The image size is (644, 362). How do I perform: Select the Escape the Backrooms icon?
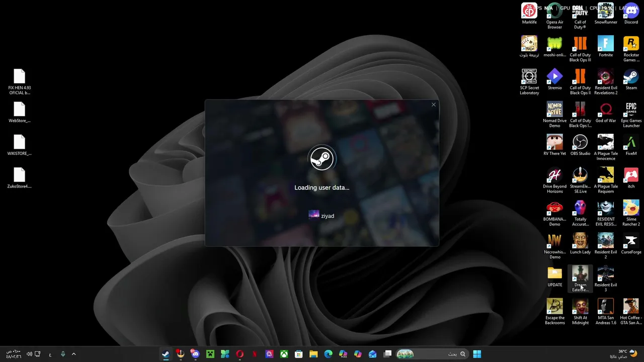click(x=555, y=312)
